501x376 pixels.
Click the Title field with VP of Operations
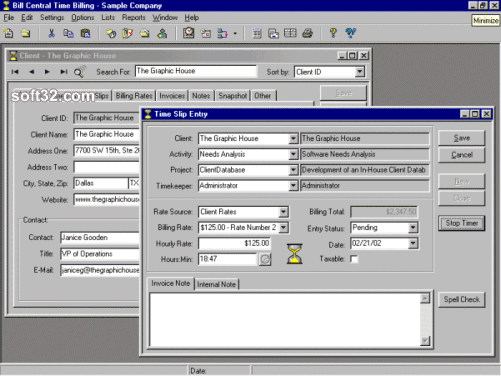(100, 254)
